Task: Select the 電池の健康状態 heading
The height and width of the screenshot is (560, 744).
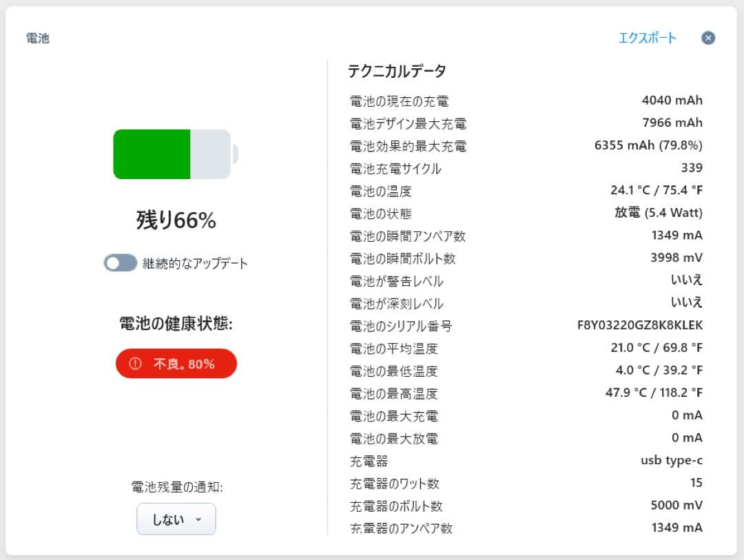Action: 176,325
